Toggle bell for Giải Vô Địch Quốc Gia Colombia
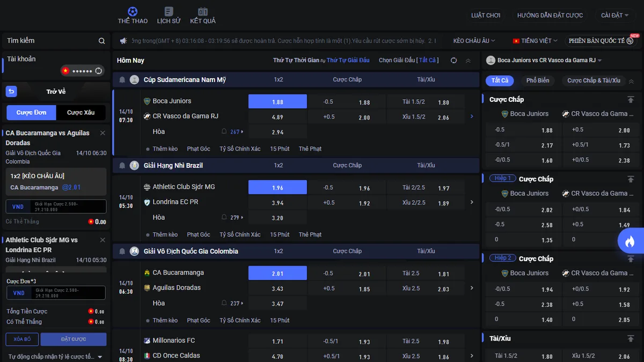The image size is (644, 362). (x=122, y=252)
